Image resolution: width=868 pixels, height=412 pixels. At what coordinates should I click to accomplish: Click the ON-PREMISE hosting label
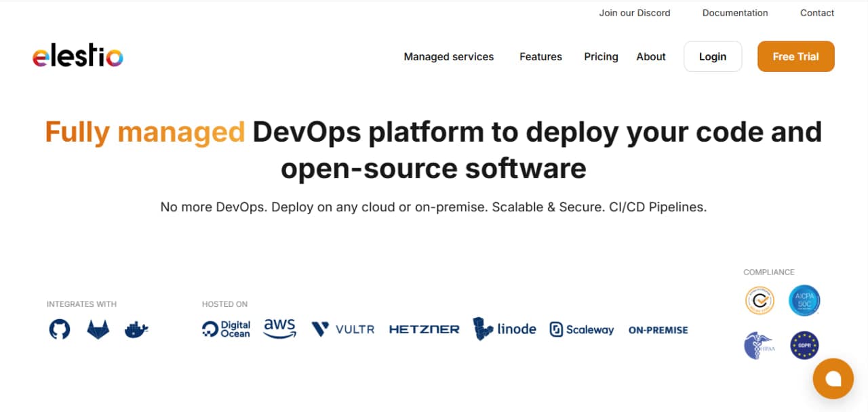[658, 330]
